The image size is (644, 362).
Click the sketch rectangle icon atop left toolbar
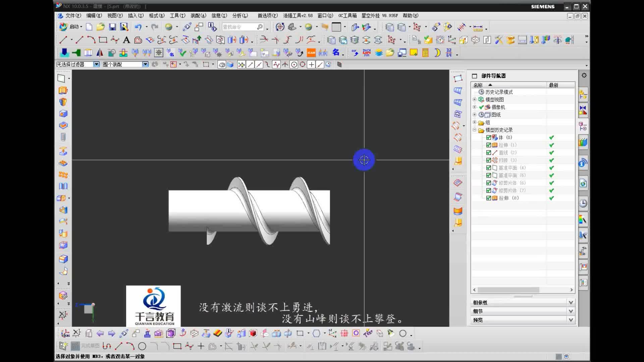pyautogui.click(x=61, y=78)
